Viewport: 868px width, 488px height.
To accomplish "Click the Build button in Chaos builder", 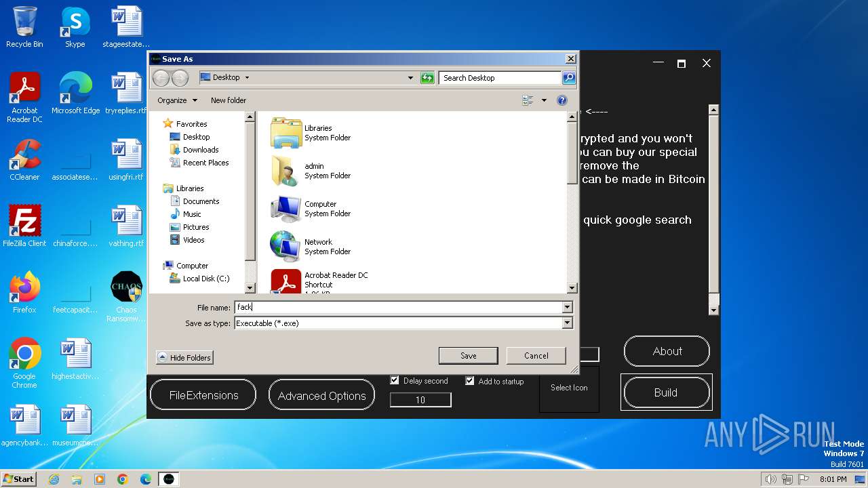I will tap(666, 392).
